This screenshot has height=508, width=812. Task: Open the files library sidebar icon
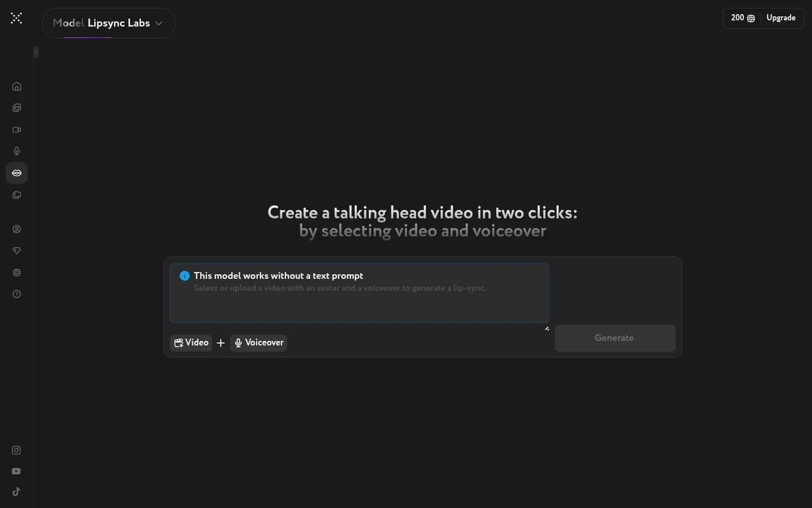pyautogui.click(x=16, y=195)
